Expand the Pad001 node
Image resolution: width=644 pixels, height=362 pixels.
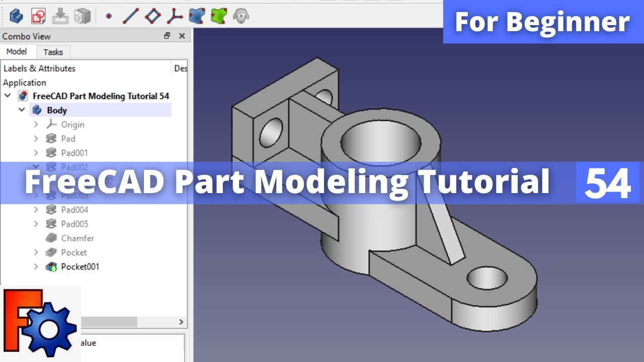[x=36, y=152]
